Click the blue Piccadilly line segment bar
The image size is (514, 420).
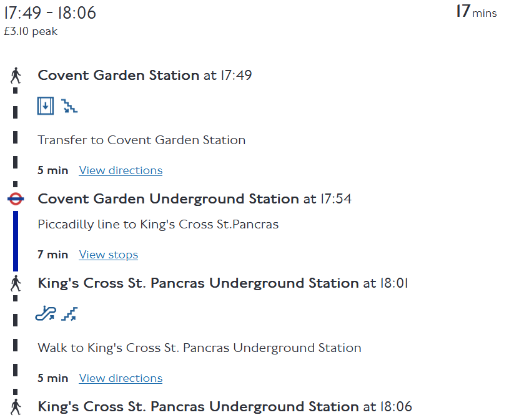pyautogui.click(x=16, y=240)
